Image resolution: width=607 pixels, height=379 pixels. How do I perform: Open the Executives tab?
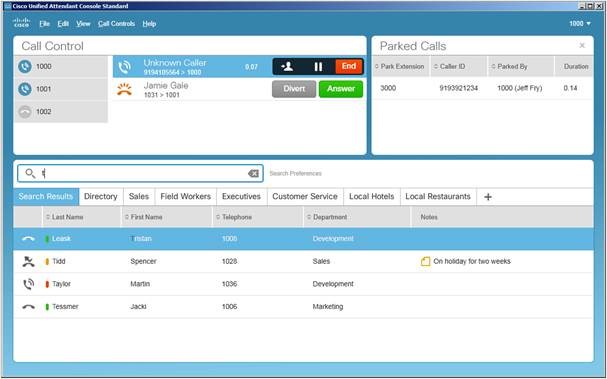point(241,196)
